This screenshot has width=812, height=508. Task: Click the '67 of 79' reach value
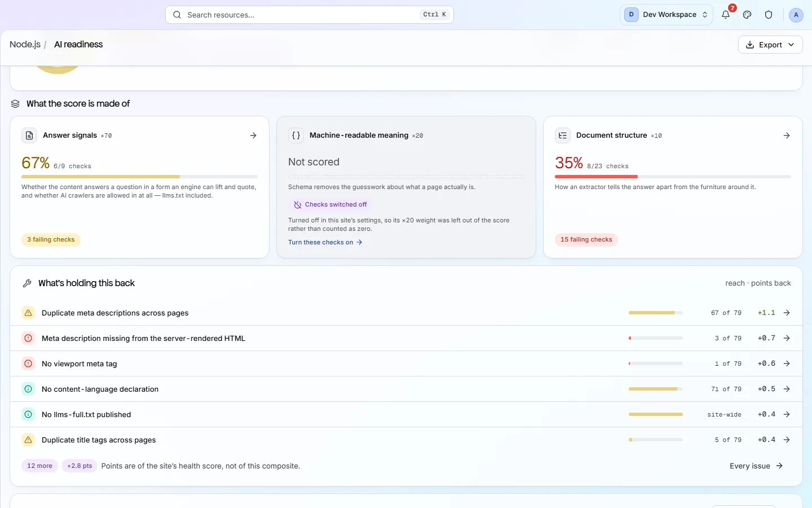click(726, 313)
